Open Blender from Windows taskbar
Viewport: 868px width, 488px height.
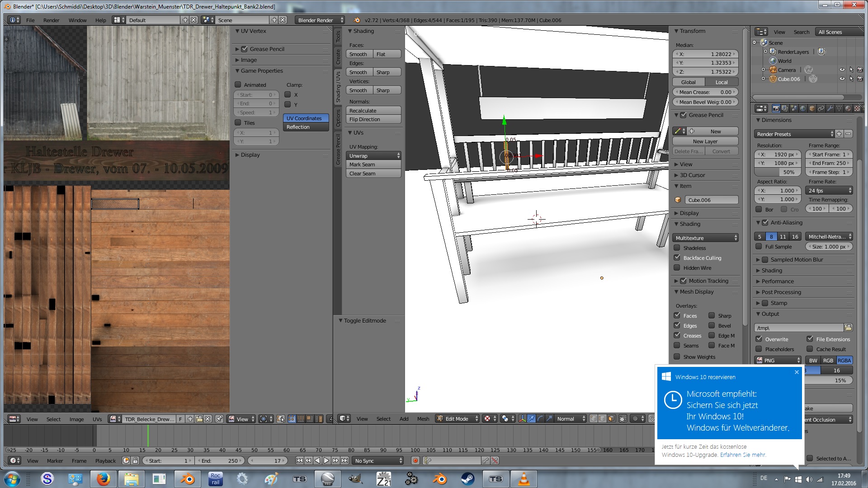point(187,479)
